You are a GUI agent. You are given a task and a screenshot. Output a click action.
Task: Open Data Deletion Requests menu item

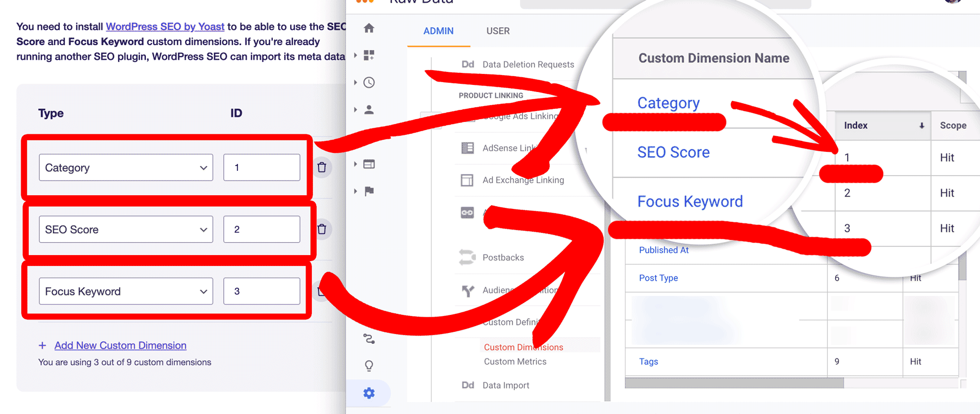tap(528, 64)
